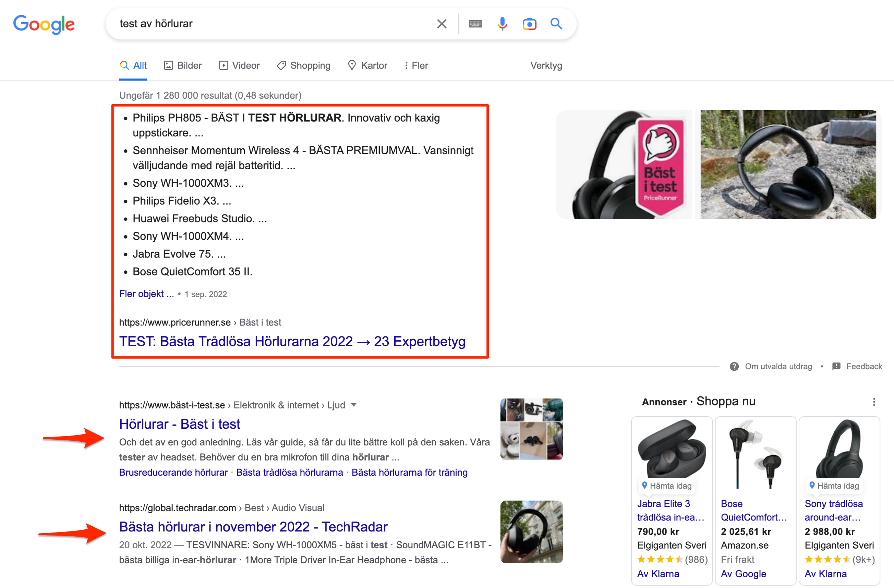Click 'Av Klarna' under the Jabra ad
This screenshot has height=588, width=894.
658,574
